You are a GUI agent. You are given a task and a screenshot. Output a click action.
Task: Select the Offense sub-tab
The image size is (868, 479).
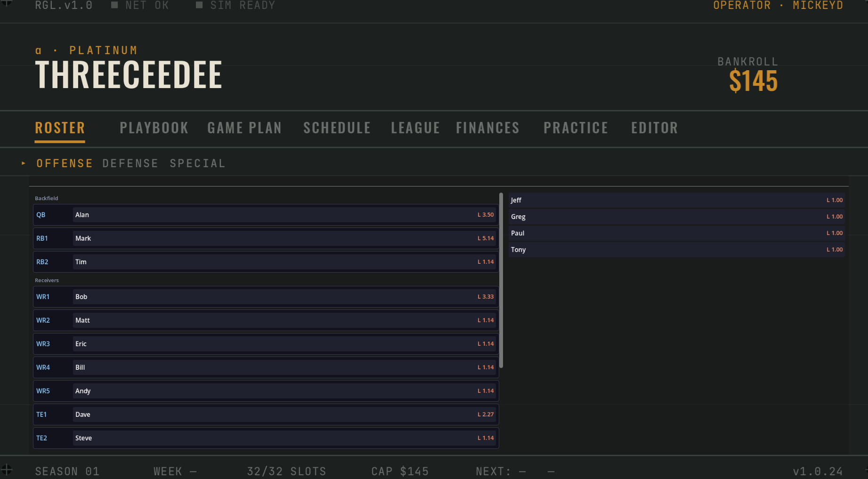pyautogui.click(x=65, y=163)
